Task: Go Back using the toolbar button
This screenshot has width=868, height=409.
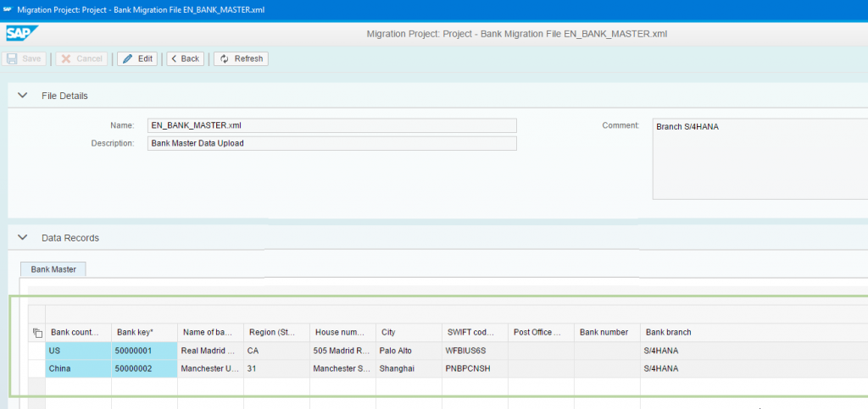Action: [186, 58]
